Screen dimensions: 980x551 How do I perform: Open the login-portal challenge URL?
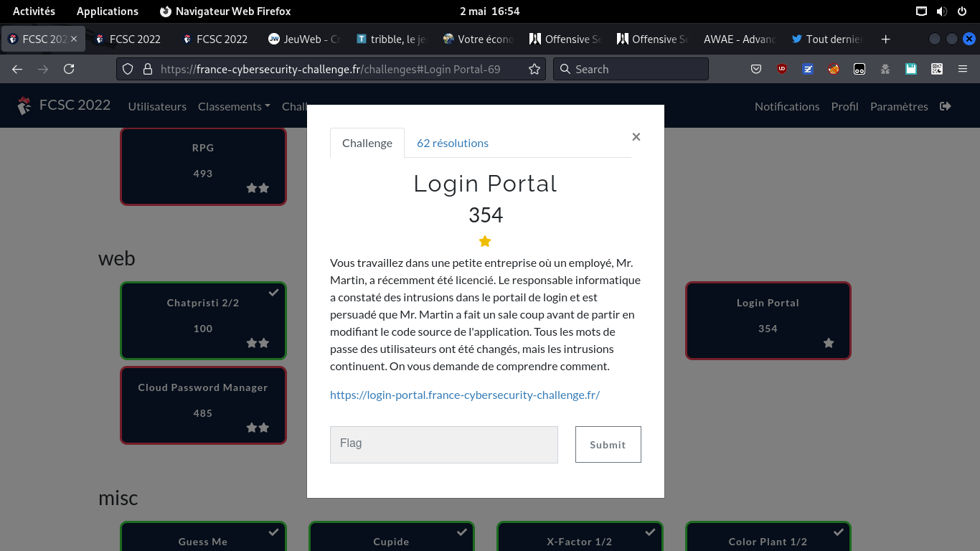[x=465, y=395]
